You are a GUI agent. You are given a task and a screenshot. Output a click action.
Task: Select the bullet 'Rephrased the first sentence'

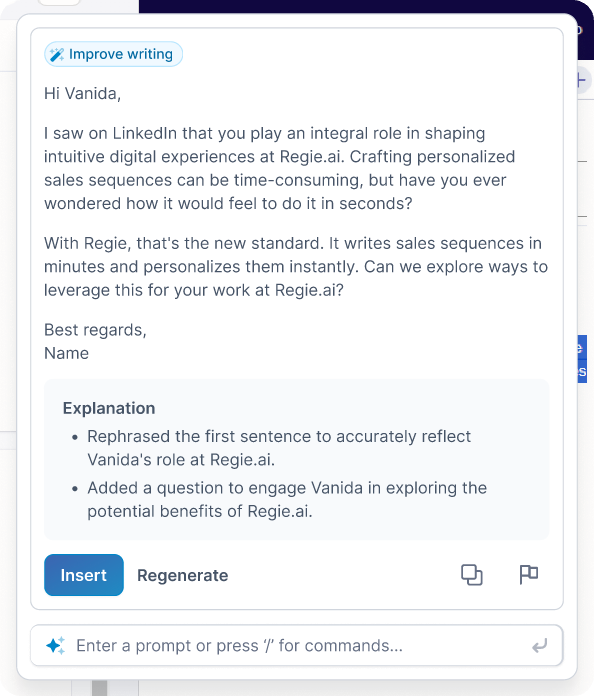coord(279,448)
